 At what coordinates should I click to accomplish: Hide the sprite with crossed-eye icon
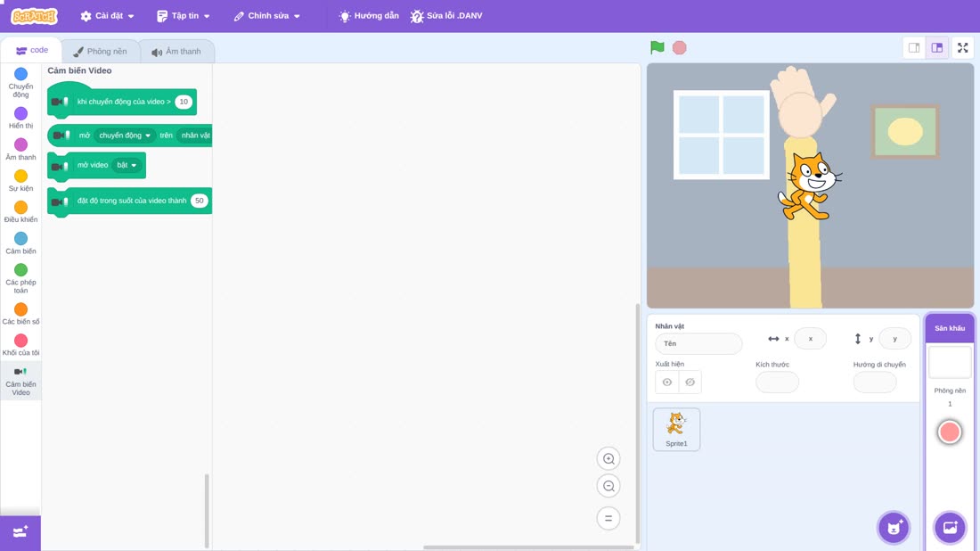tap(690, 382)
